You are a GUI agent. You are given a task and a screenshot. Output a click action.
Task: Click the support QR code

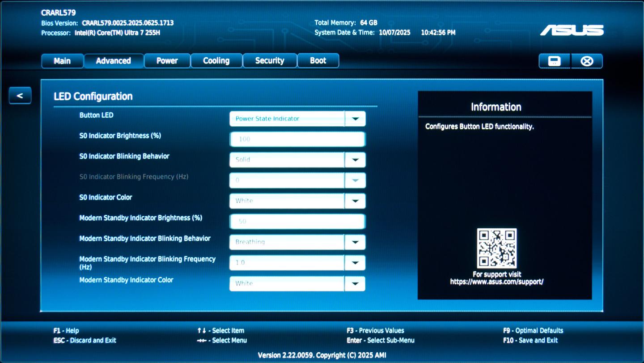tap(497, 248)
